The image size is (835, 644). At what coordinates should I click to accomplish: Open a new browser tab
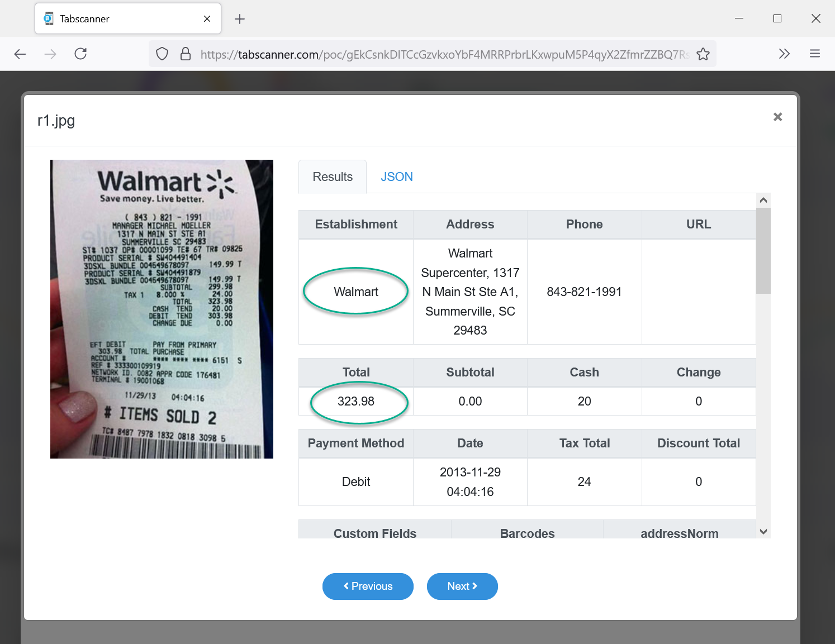click(x=240, y=19)
